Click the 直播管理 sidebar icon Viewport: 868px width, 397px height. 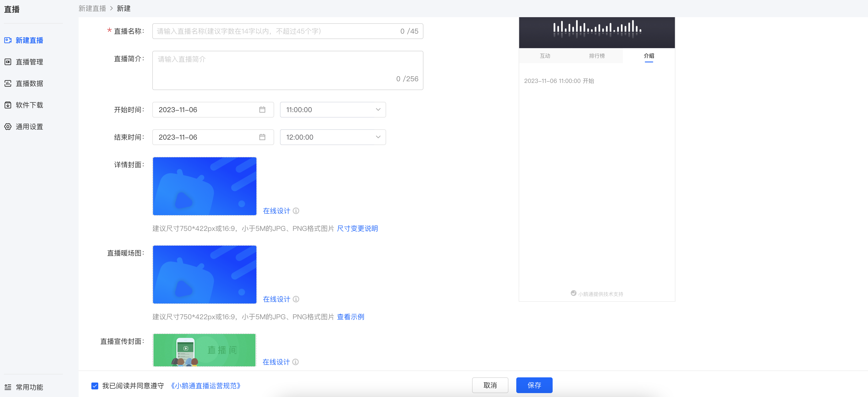8,62
